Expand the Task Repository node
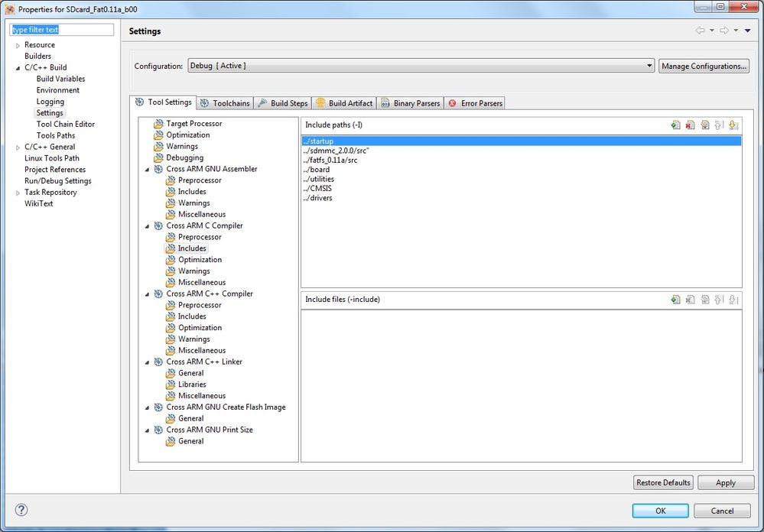764x532 pixels. tap(18, 193)
